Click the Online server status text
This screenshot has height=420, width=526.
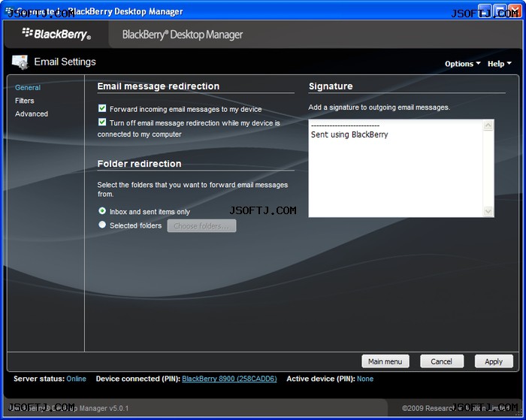coord(76,379)
